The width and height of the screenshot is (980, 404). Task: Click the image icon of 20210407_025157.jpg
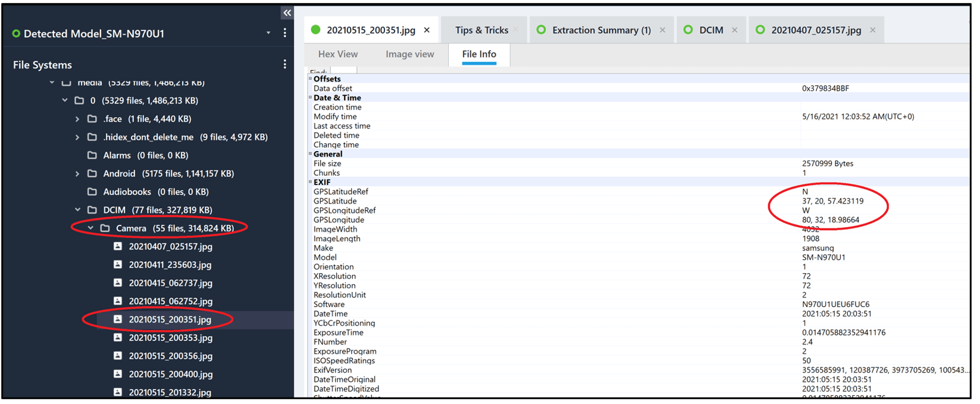point(118,246)
